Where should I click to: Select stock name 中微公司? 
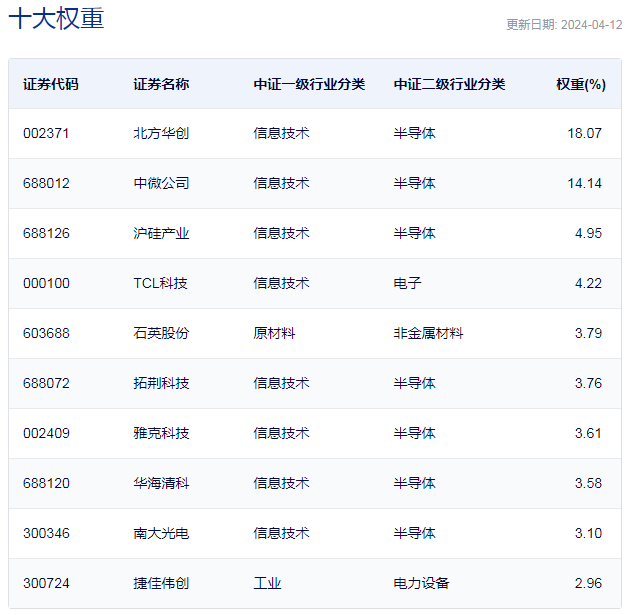coord(161,184)
